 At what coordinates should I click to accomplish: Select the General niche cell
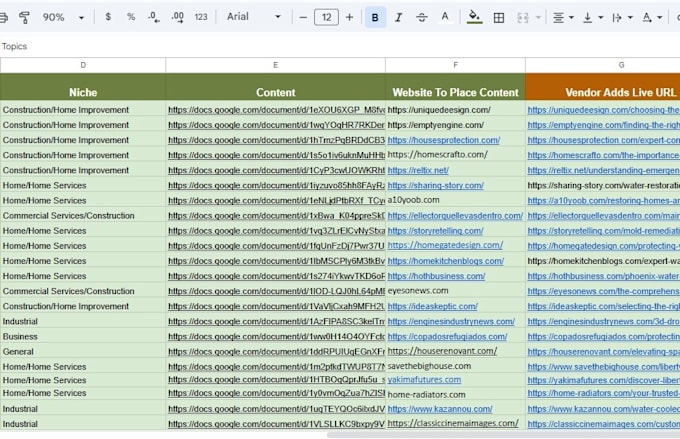[x=83, y=352]
